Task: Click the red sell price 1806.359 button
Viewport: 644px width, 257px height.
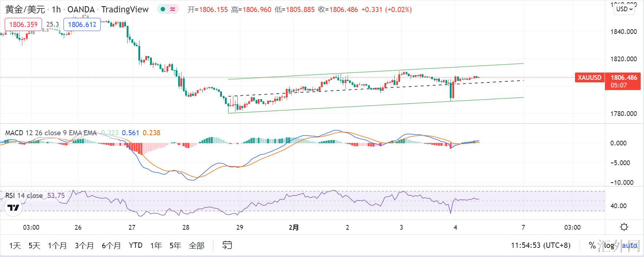Action: tap(23, 24)
